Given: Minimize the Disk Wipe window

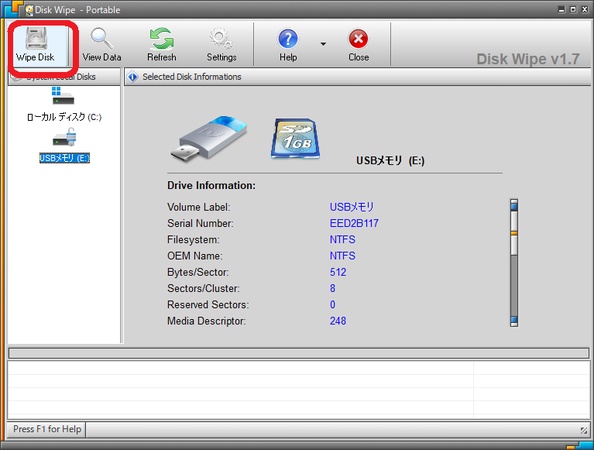Looking at the screenshot, I should pos(562,10).
